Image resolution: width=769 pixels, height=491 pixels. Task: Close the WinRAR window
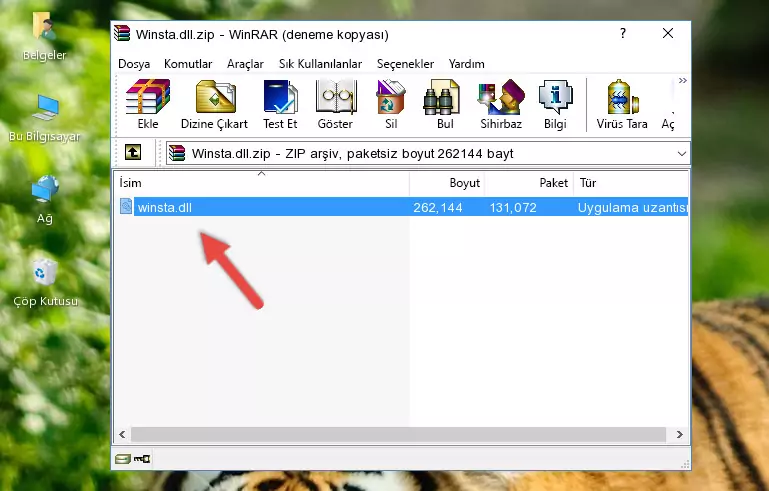[x=667, y=33]
